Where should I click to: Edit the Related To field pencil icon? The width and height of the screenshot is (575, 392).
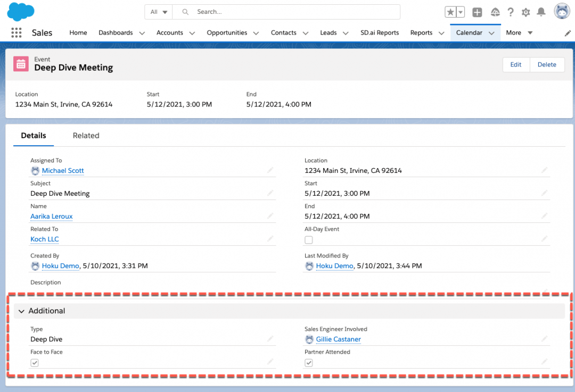[270, 239]
